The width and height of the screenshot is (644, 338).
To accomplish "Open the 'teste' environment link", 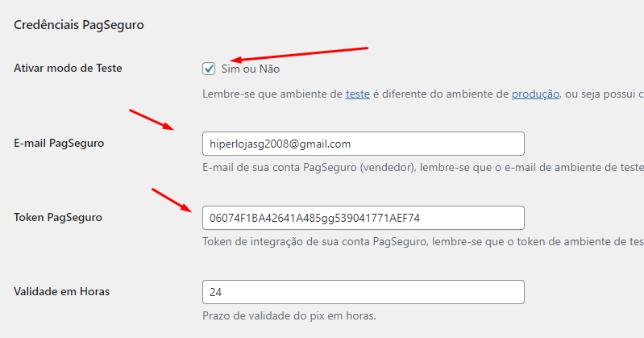I will click(x=358, y=94).
